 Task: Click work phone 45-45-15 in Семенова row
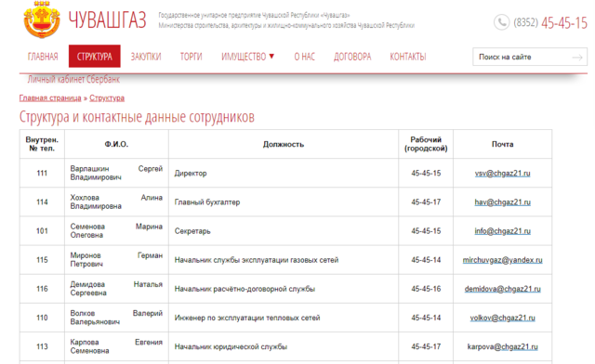426,231
